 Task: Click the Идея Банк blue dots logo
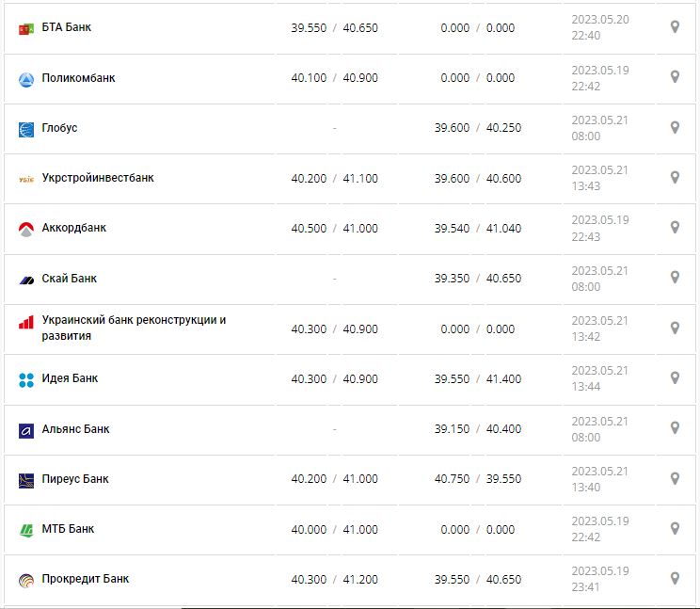click(26, 379)
